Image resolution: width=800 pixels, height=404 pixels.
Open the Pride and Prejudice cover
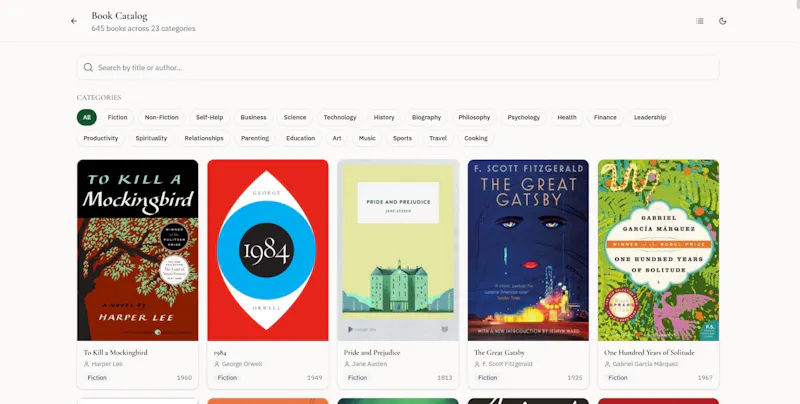click(398, 250)
